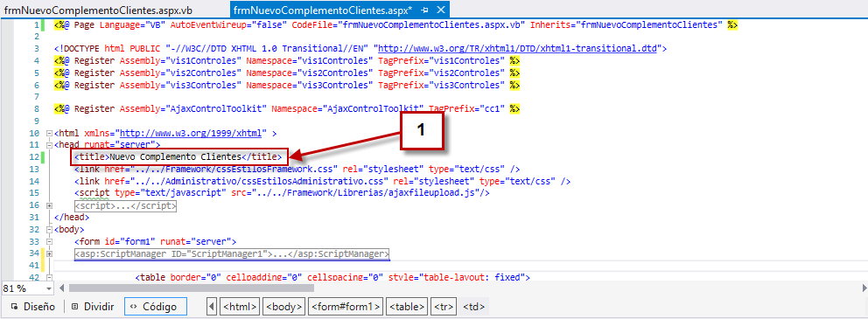Switch to Diseño view
This screenshot has width=868, height=319.
(x=32, y=306)
